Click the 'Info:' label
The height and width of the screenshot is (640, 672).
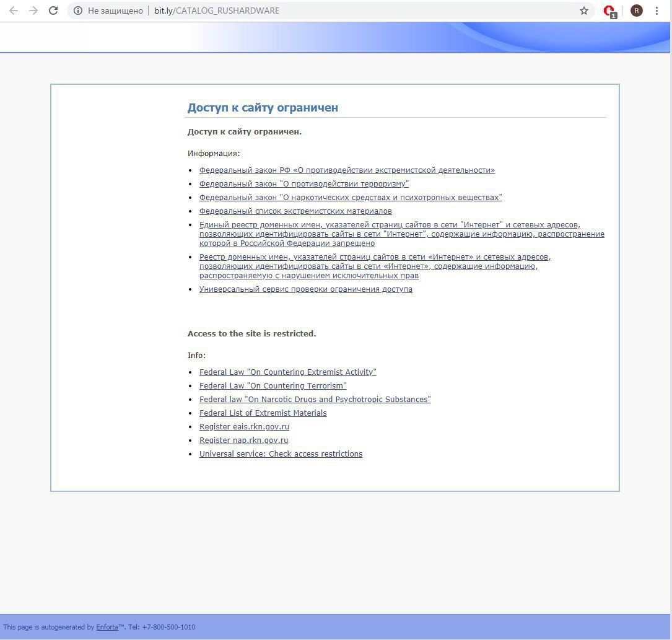point(196,356)
